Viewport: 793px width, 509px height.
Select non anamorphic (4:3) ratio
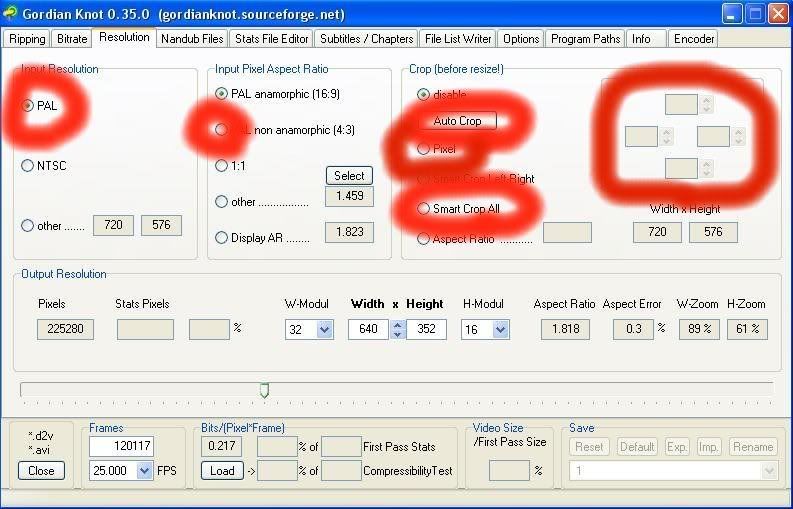(x=221, y=130)
